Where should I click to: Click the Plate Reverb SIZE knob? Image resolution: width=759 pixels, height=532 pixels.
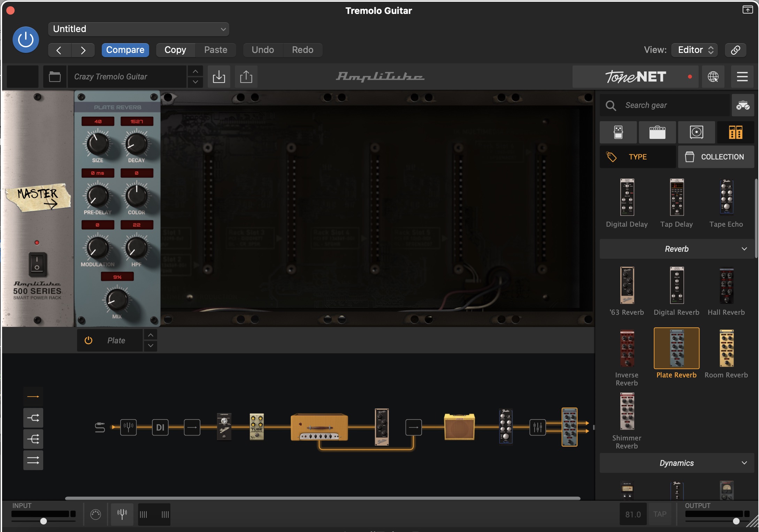(98, 144)
